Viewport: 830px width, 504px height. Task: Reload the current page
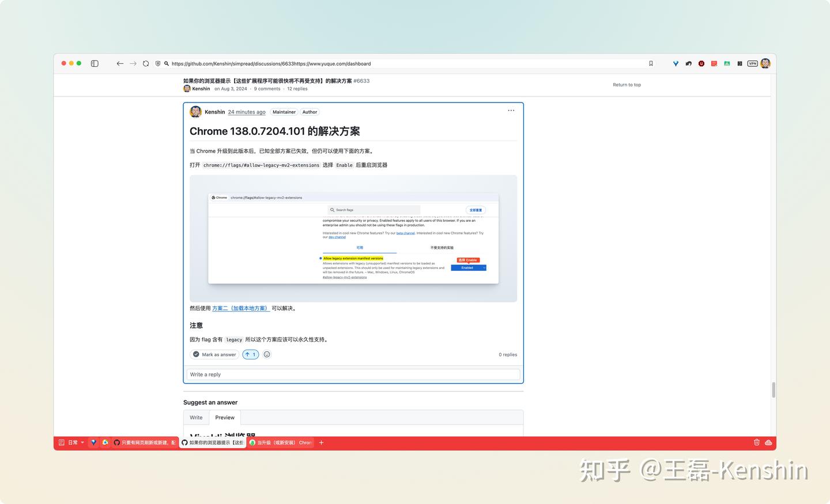[x=146, y=63]
